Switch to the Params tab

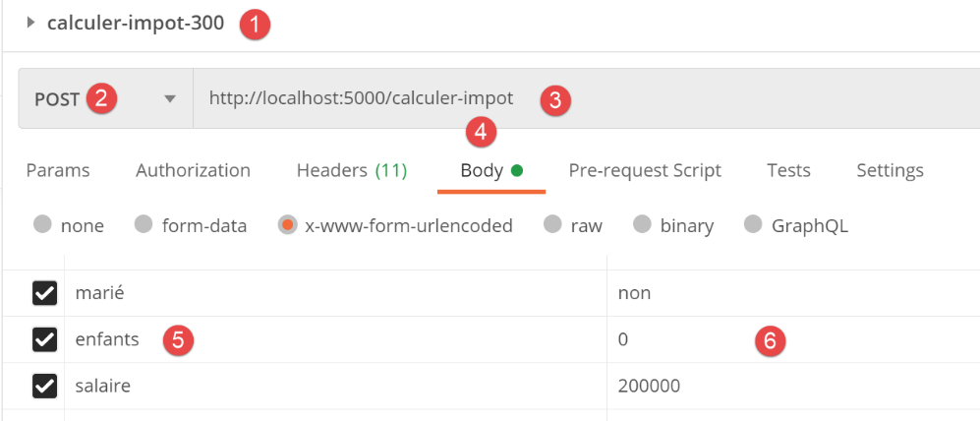point(57,170)
